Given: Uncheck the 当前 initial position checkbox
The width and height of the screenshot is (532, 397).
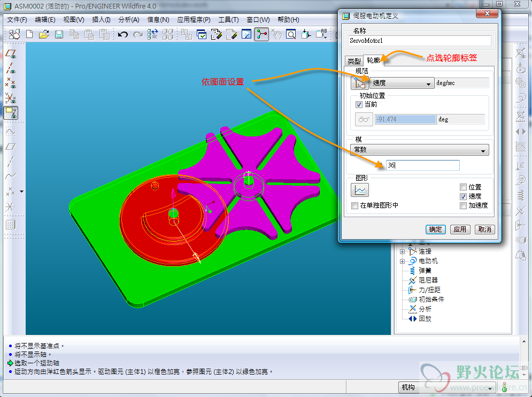Looking at the screenshot, I should coord(359,105).
